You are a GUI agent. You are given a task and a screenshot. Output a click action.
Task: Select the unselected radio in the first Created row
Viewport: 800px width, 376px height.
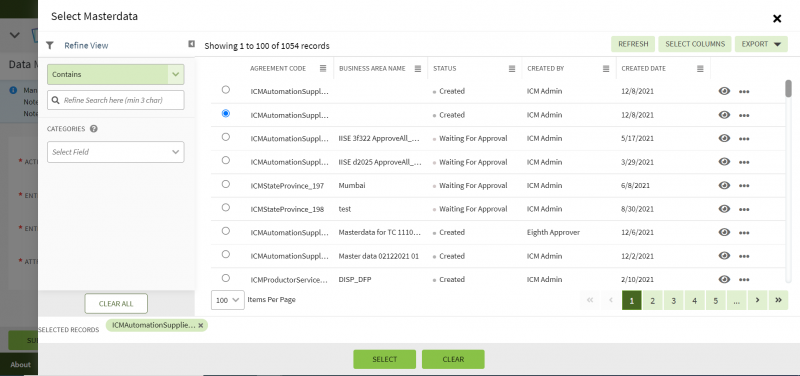tap(226, 90)
